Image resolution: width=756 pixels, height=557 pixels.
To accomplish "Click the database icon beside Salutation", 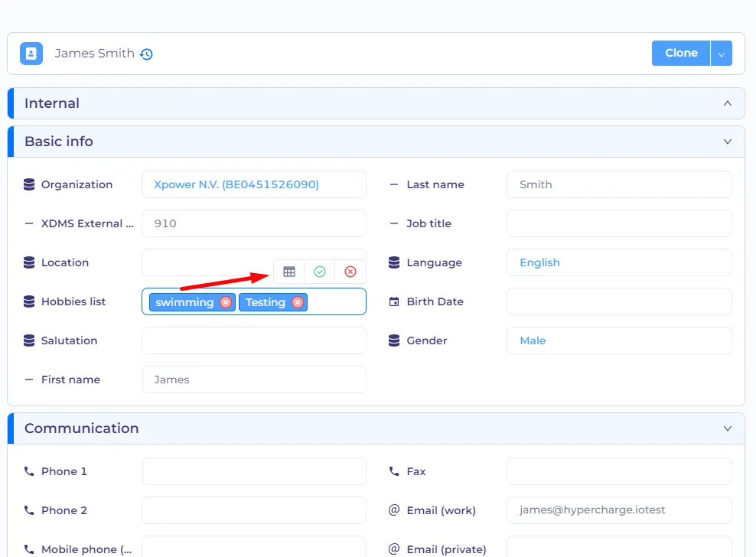I will (29, 341).
